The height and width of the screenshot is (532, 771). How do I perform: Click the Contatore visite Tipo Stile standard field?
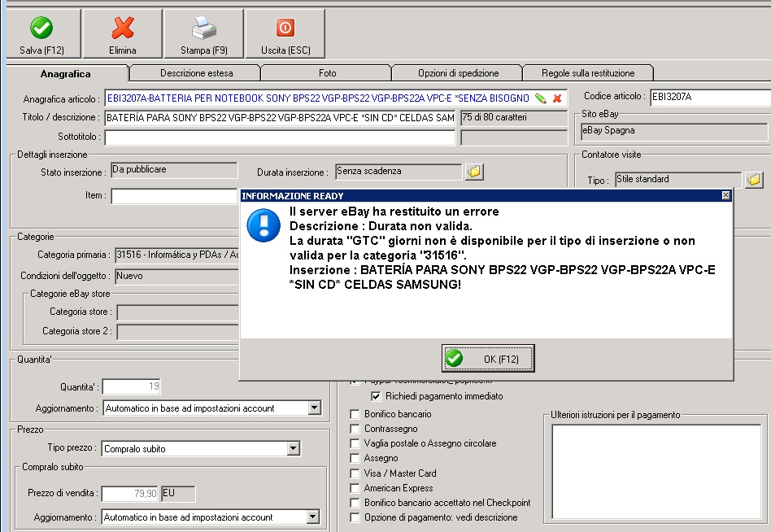point(678,180)
